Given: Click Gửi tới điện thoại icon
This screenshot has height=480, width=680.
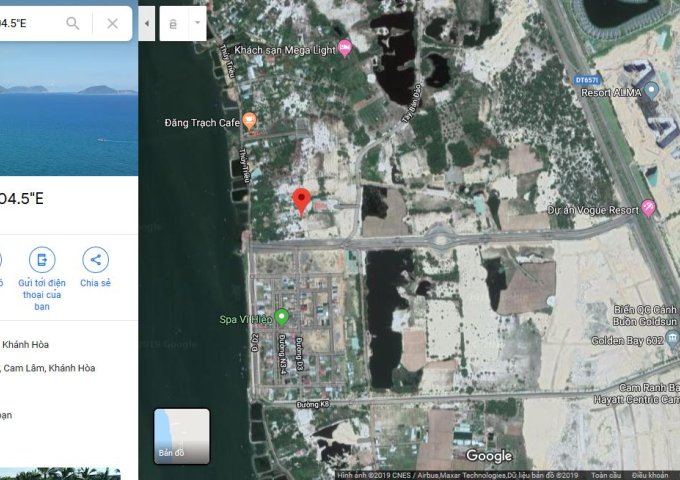Looking at the screenshot, I should coord(42,260).
